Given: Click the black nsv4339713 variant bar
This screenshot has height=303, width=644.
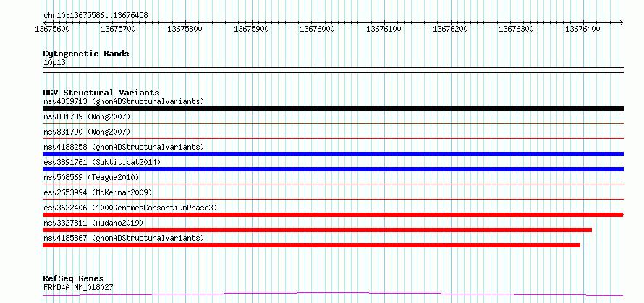Looking at the screenshot, I should pyautogui.click(x=333, y=108).
